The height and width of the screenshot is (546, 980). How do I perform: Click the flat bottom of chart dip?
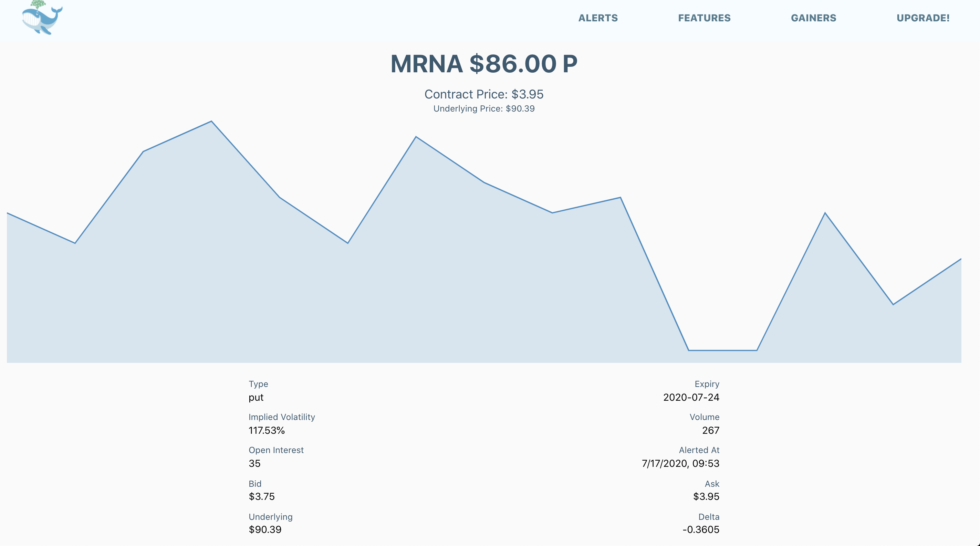722,350
